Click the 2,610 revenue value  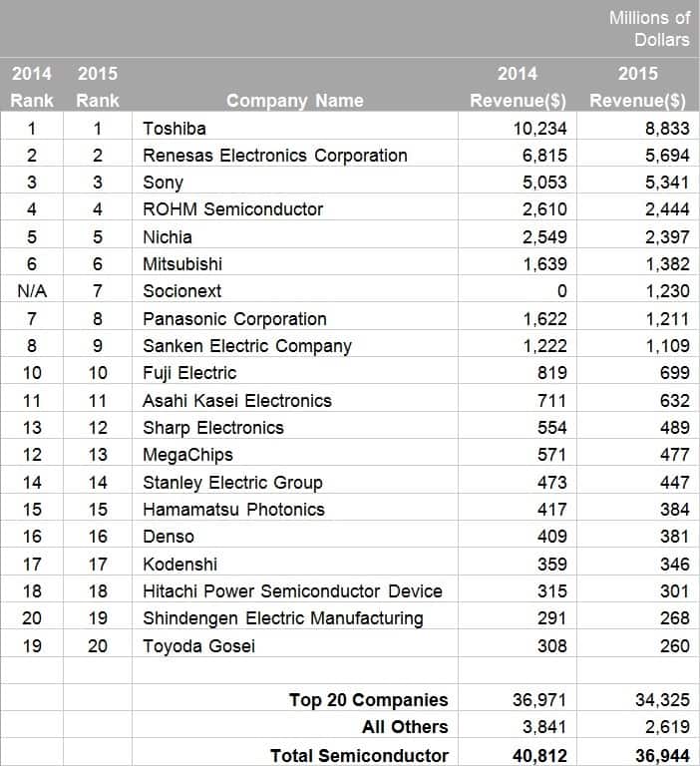tap(544, 209)
